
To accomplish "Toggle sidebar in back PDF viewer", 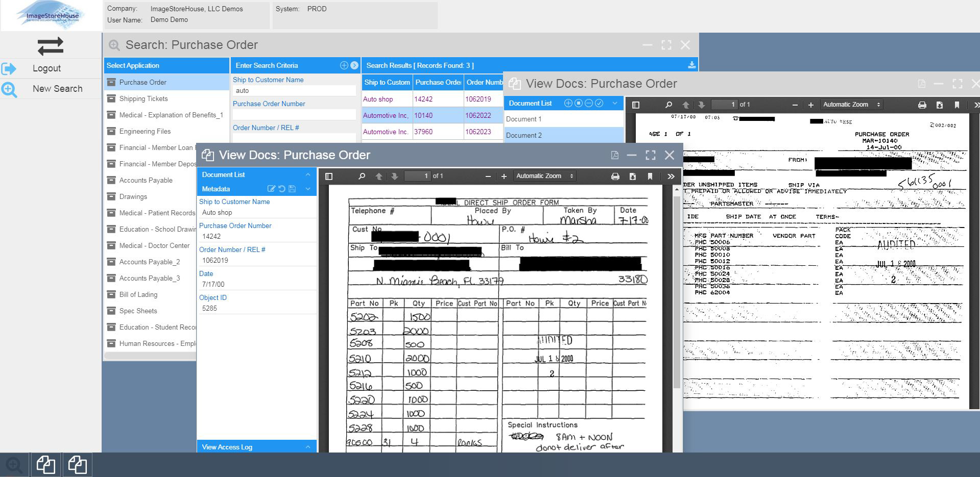I will (x=636, y=105).
